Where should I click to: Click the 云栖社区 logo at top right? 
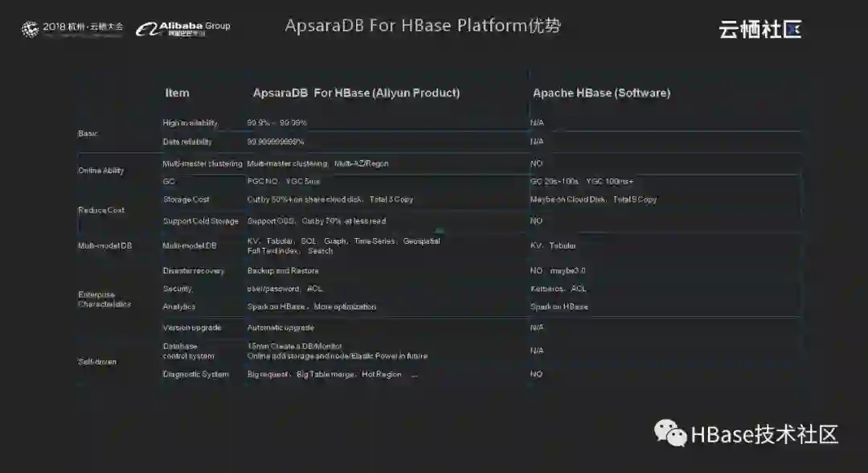tap(759, 30)
